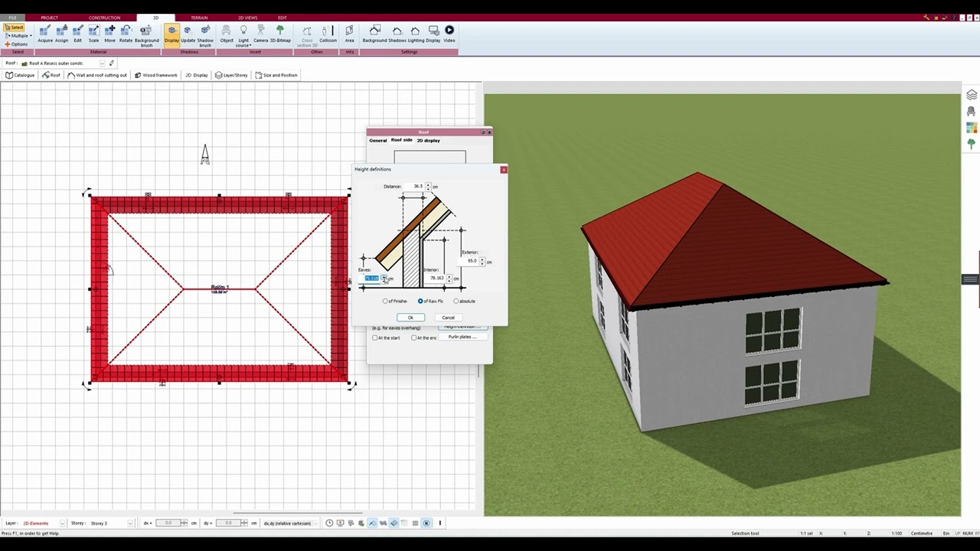Image resolution: width=980 pixels, height=551 pixels.
Task: Switch to the CONSTRUCTION ribbon tab
Action: [104, 18]
